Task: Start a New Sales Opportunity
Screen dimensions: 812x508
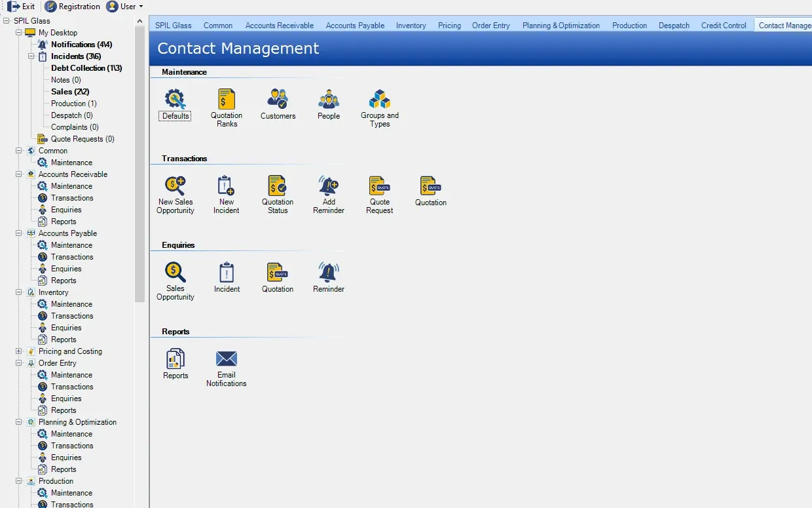Action: 175,195
